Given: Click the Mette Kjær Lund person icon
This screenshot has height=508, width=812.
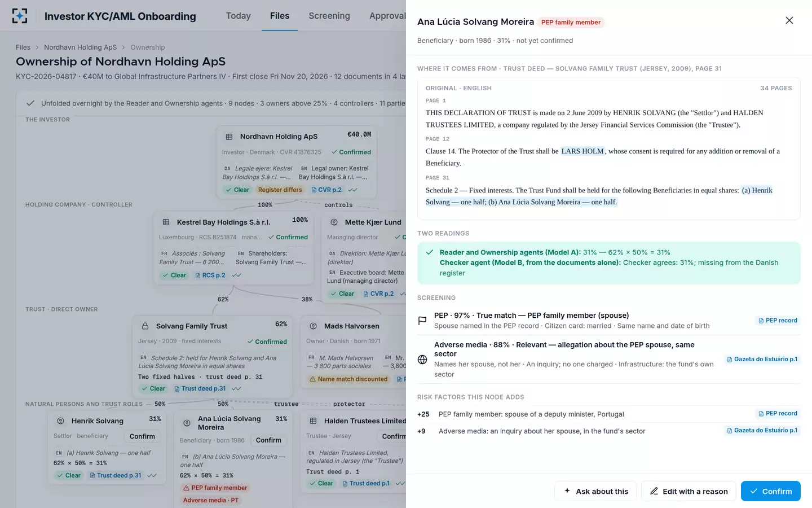Looking at the screenshot, I should 334,222.
